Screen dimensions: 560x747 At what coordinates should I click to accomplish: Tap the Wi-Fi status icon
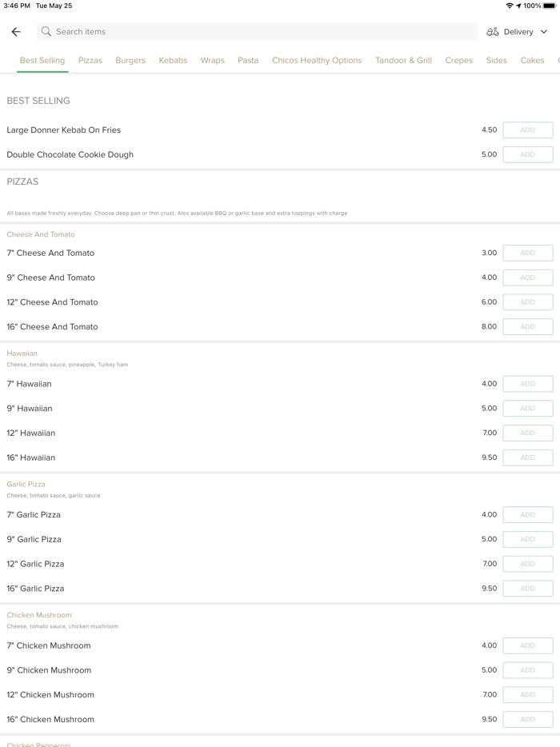510,6
